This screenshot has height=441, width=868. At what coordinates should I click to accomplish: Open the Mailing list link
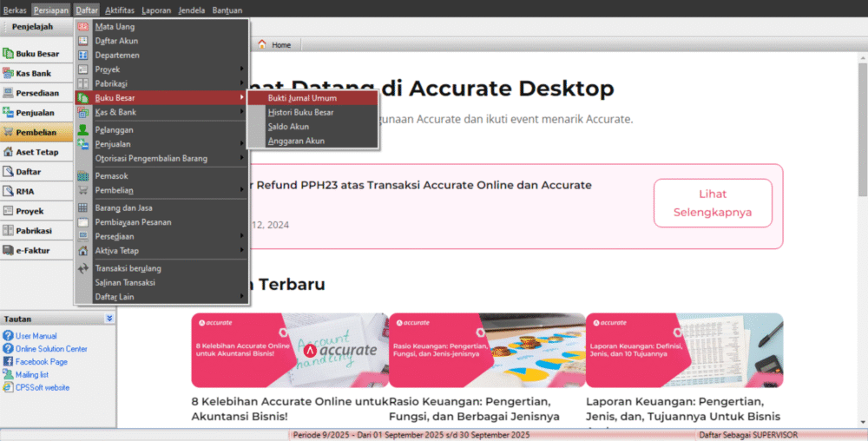[x=32, y=375]
